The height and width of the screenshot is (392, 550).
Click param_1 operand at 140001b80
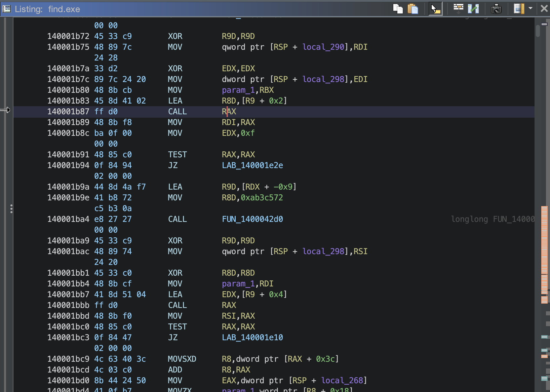[238, 90]
